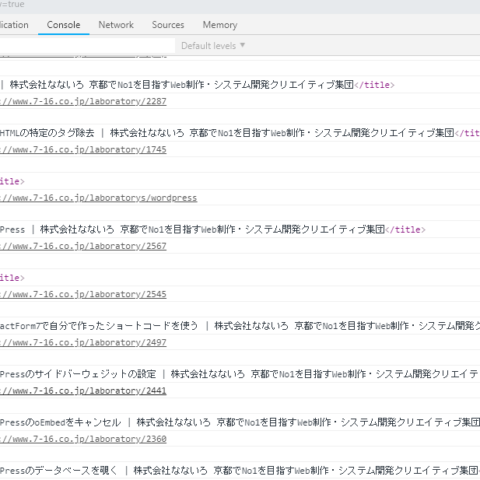Image resolution: width=480 pixels, height=480 pixels.
Task: Select the itle> fragment above laboratorys/wordpress link
Action: click(12, 182)
